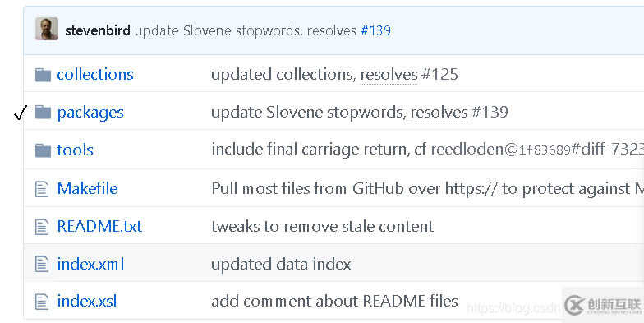Click the Makefile file icon
Image resolution: width=644 pixels, height=323 pixels.
[42, 189]
